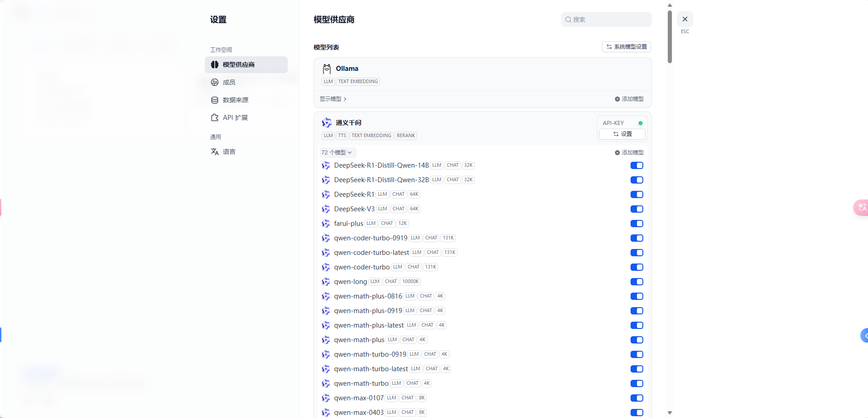Expand Ollama 显示模型 list

click(333, 99)
